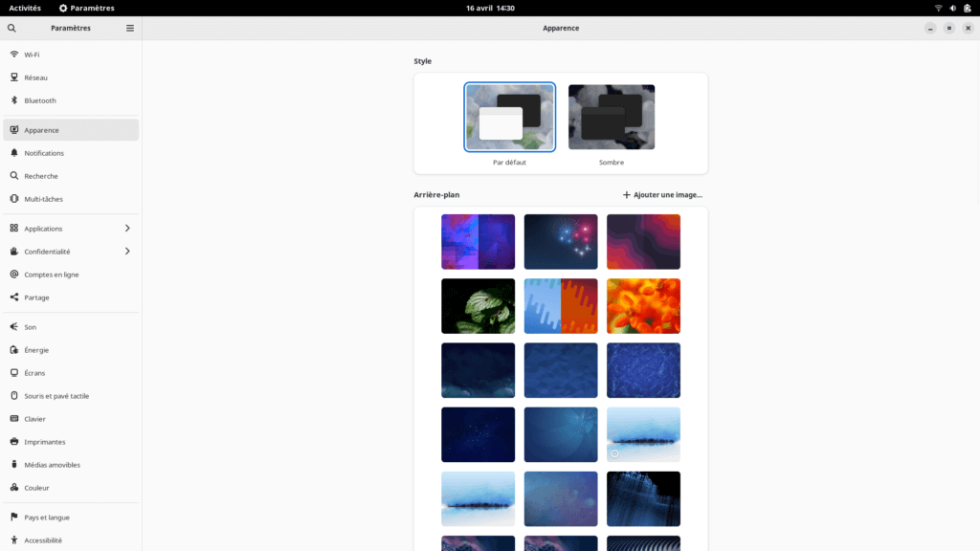Screen dimensions: 980x551
Task: Click the Apparence icon in sidebar
Action: click(x=14, y=130)
